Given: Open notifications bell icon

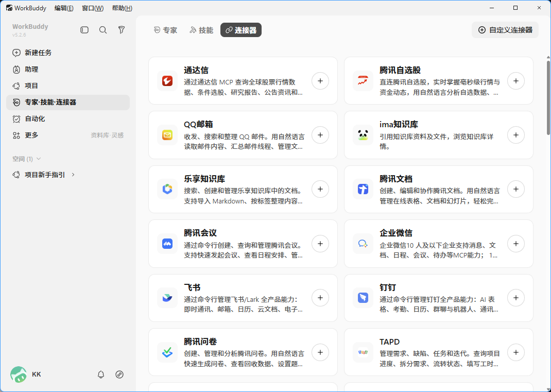Looking at the screenshot, I should [x=101, y=374].
